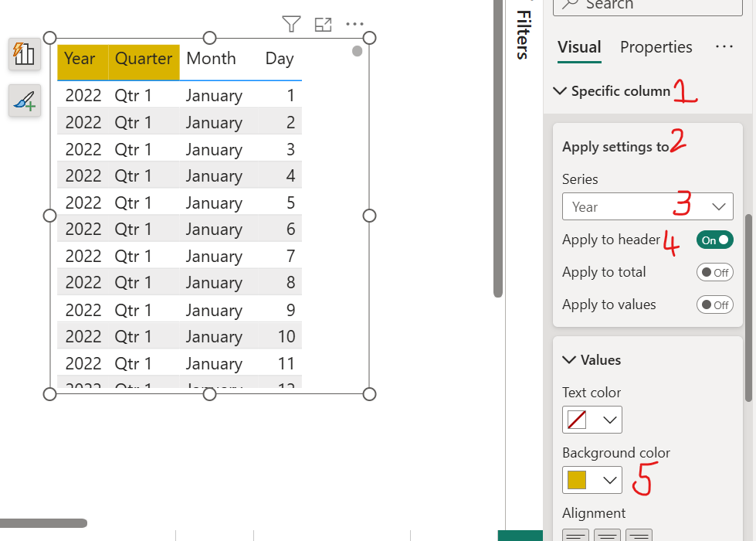The image size is (756, 541).
Task: Click the Alignment label
Action: [594, 512]
